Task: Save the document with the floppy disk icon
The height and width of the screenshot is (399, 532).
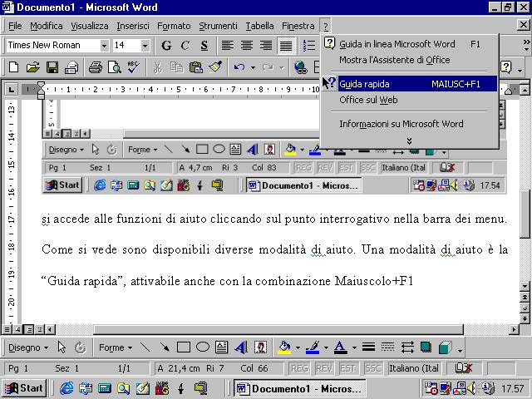Action: (x=52, y=67)
